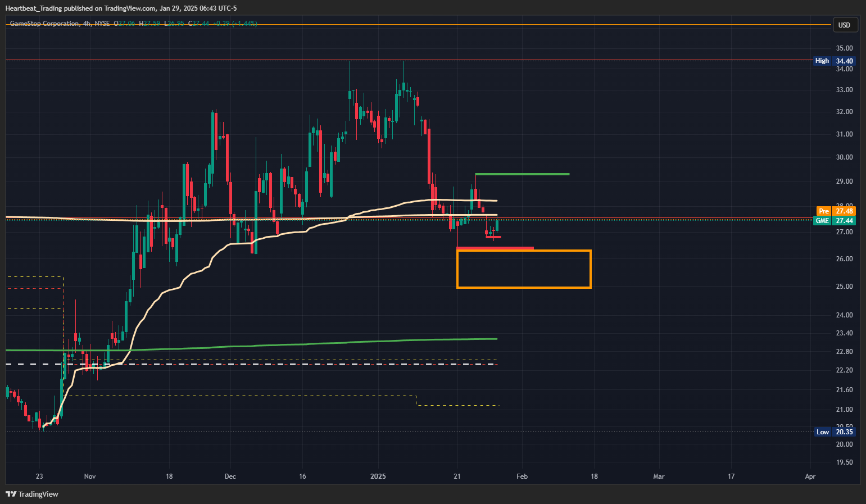This screenshot has height=504, width=866.
Task: Click the Dec label on time axis
Action: click(230, 476)
